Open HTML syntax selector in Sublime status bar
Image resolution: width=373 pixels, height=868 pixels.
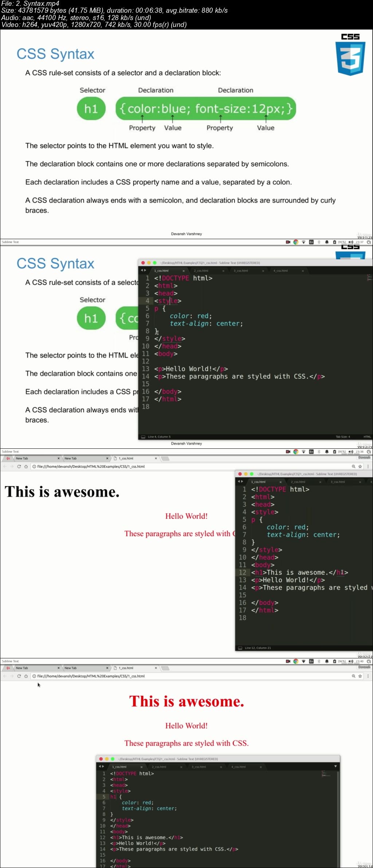tap(367, 437)
